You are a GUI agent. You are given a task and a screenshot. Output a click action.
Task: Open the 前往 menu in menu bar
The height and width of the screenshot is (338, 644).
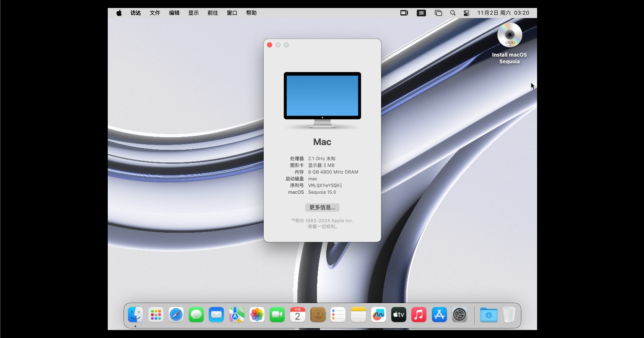point(213,13)
